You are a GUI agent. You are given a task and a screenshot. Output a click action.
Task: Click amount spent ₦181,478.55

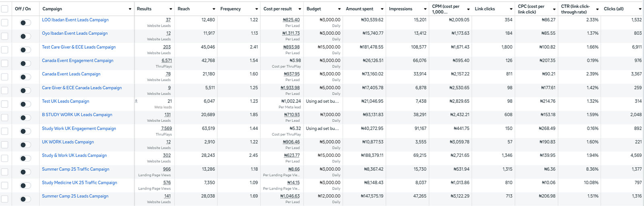(372, 47)
